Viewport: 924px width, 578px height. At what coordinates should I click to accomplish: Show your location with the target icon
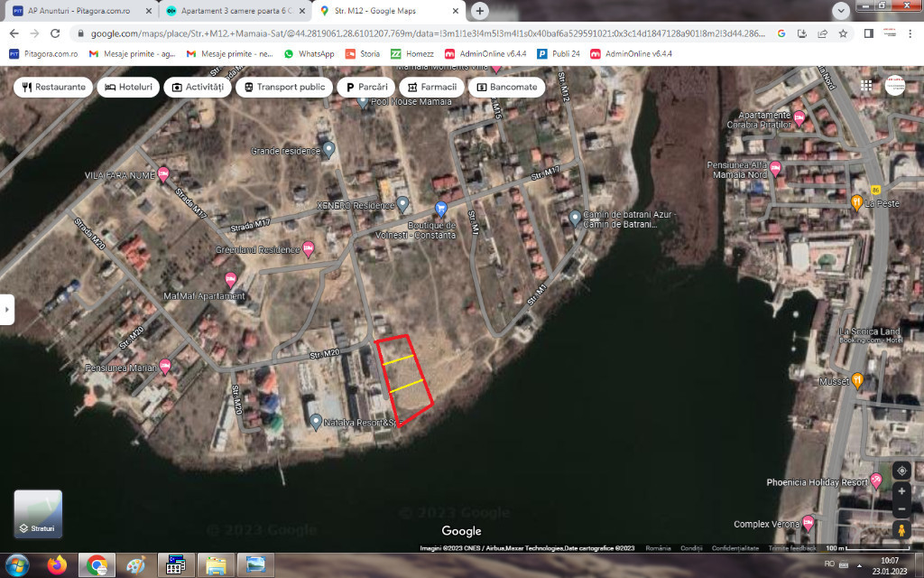pyautogui.click(x=901, y=471)
